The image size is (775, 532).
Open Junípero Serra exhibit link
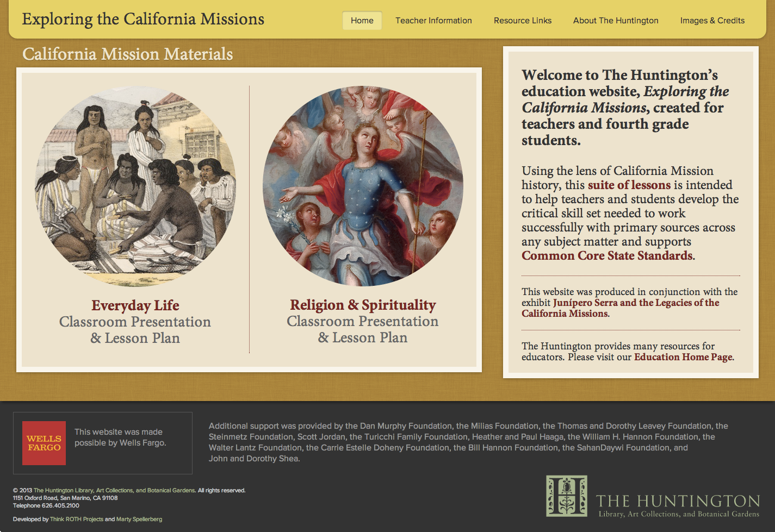[x=636, y=303]
